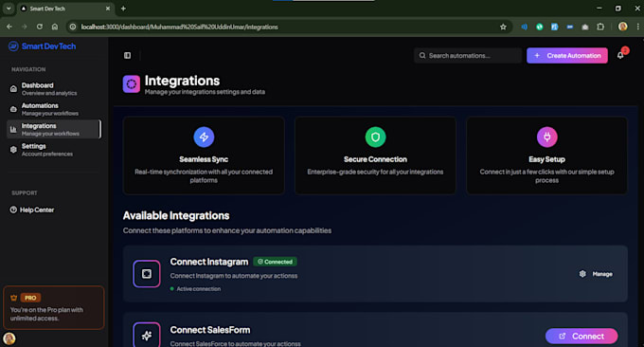
Task: Select the Integrations sidebar item
Action: [x=53, y=130]
